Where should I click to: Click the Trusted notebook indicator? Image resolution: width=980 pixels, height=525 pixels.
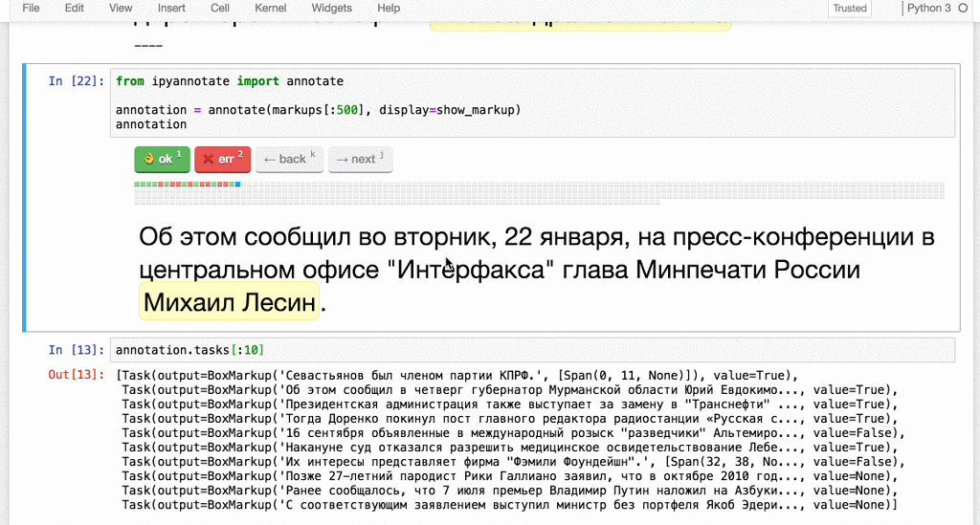[849, 9]
